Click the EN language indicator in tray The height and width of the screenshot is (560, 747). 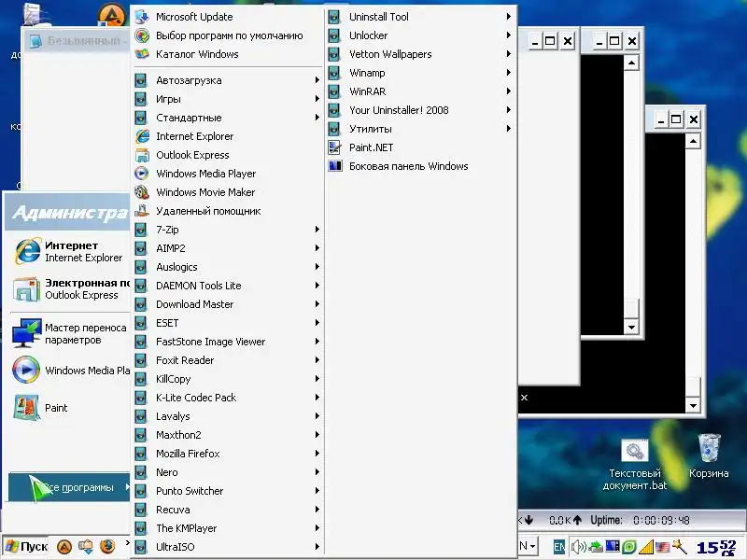point(559,547)
